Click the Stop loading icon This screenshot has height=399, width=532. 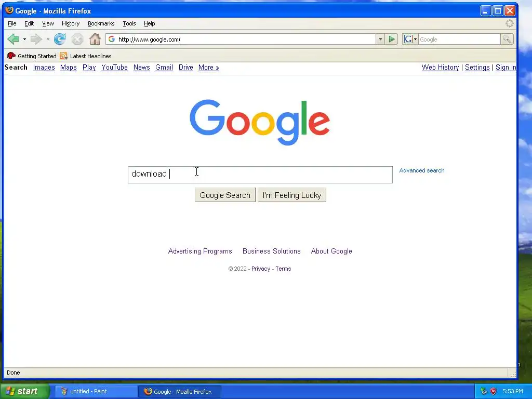pyautogui.click(x=77, y=39)
